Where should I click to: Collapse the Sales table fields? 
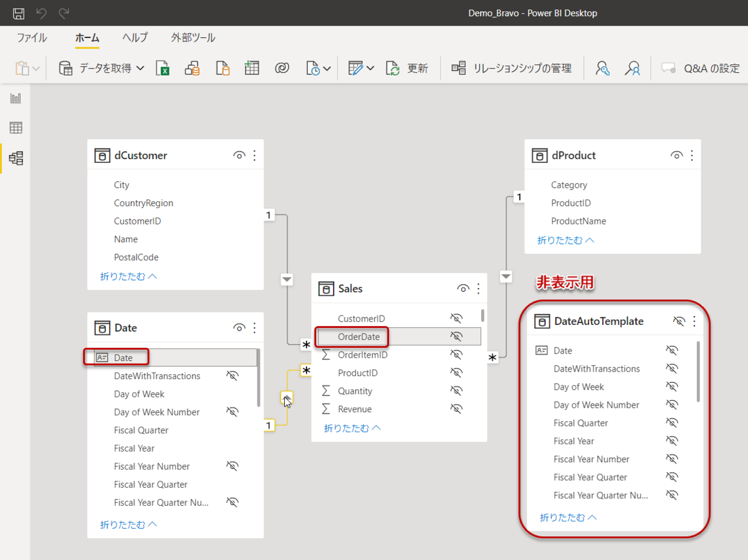[353, 428]
